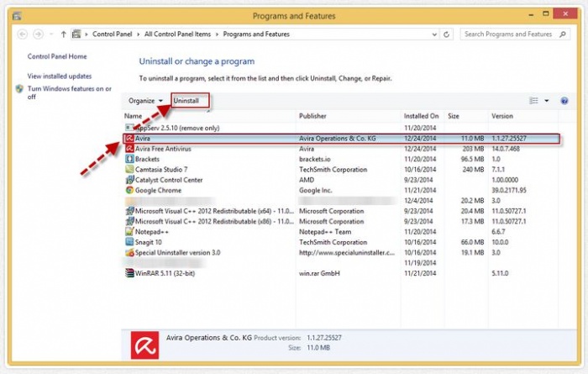Sort list by Size column header
This screenshot has width=588, height=374.
coord(454,116)
